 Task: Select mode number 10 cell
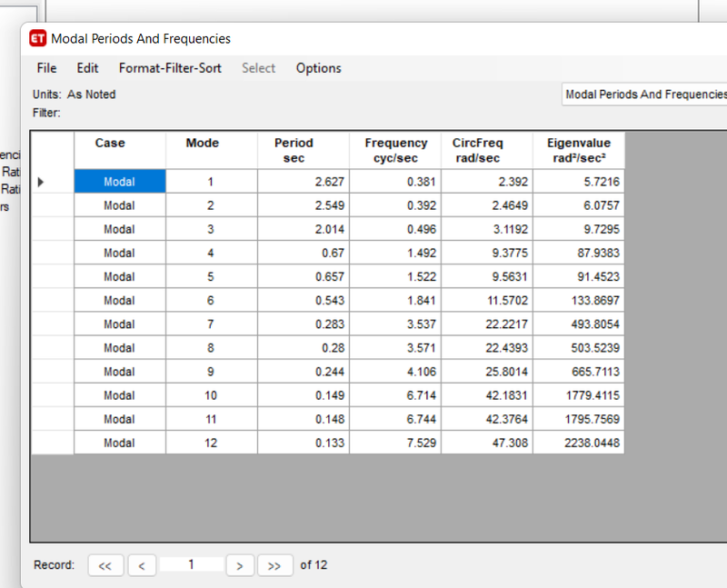pos(212,395)
